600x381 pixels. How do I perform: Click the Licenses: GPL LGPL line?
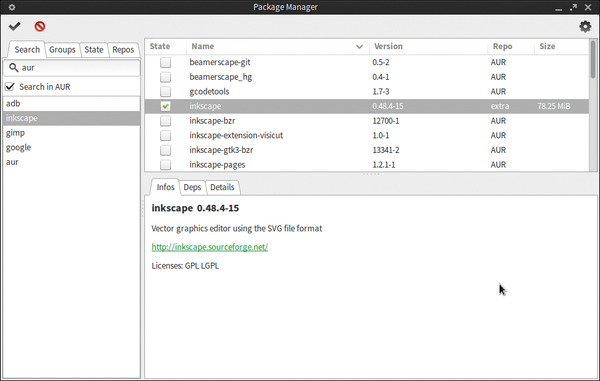point(185,266)
